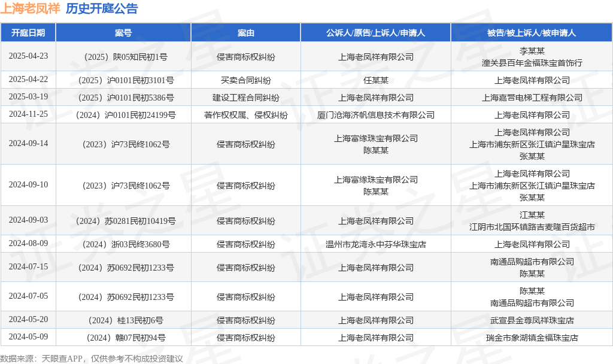Click 陈某某 in the 2024-07-05 row

(x=532, y=292)
